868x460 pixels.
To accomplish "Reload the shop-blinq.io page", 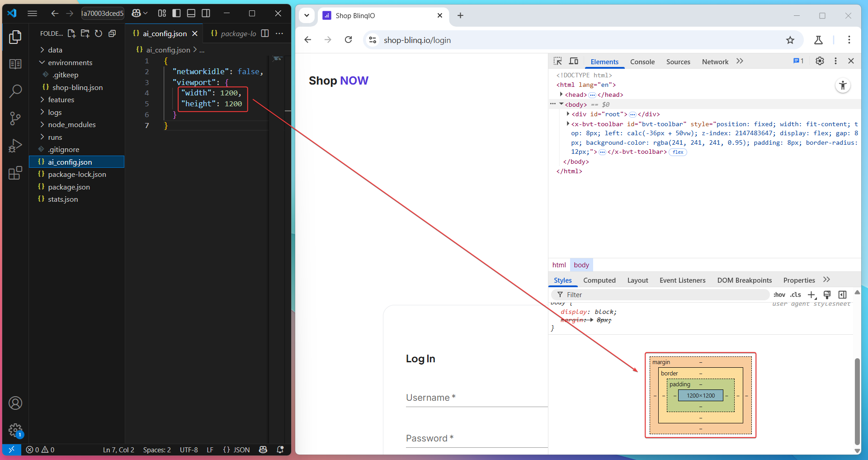I will (348, 40).
